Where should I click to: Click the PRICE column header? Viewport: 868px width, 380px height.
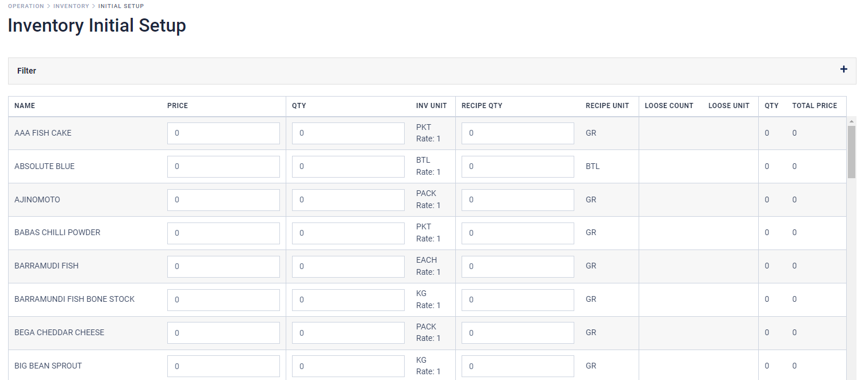pyautogui.click(x=177, y=106)
